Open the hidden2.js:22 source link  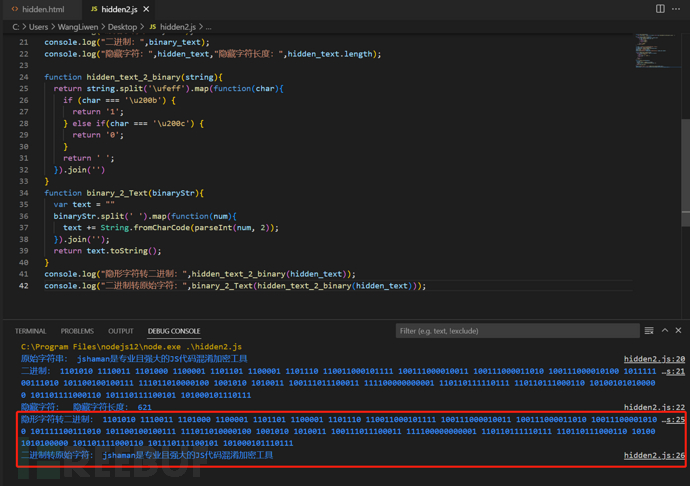(x=654, y=407)
